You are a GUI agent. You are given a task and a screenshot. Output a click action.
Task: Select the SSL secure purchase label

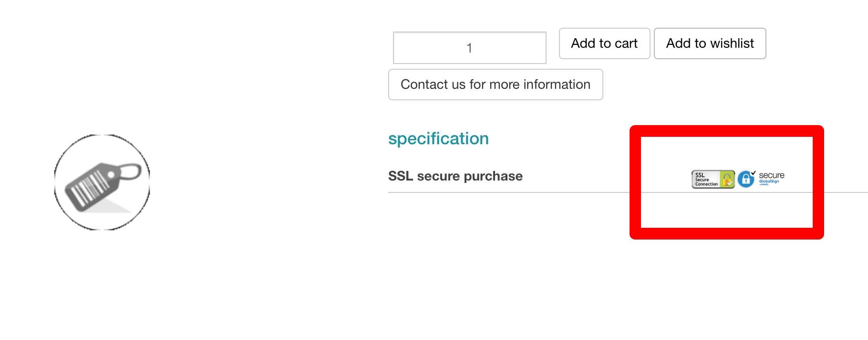pyautogui.click(x=455, y=176)
